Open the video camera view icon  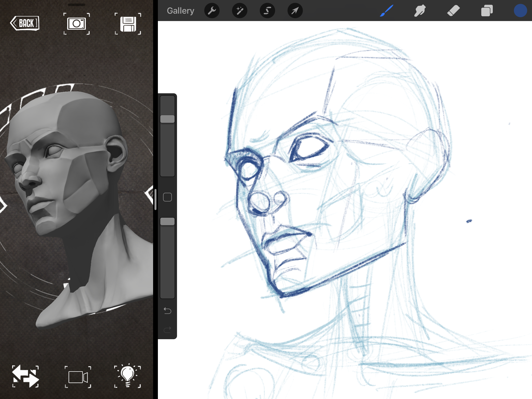(x=78, y=377)
